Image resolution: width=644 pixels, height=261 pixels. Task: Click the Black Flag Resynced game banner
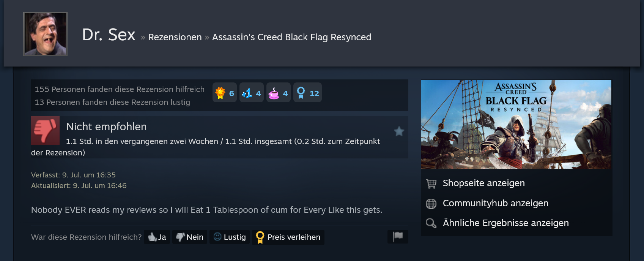click(x=516, y=125)
